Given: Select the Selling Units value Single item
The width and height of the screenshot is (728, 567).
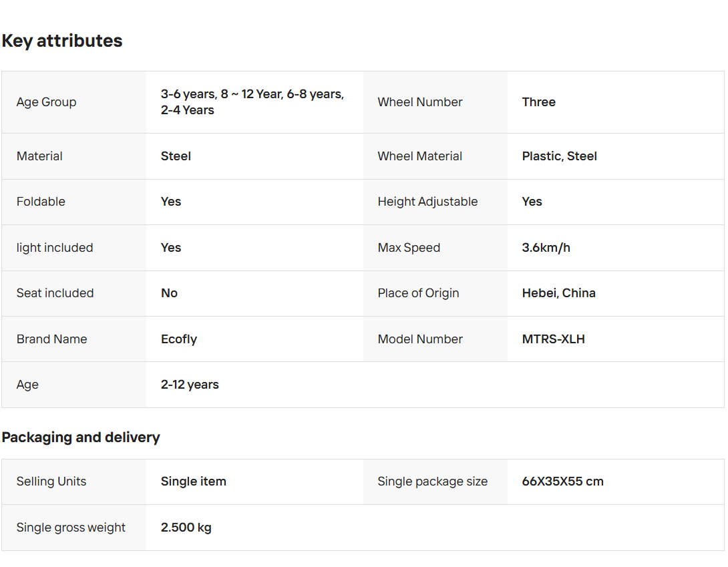Looking at the screenshot, I should click(x=193, y=482).
